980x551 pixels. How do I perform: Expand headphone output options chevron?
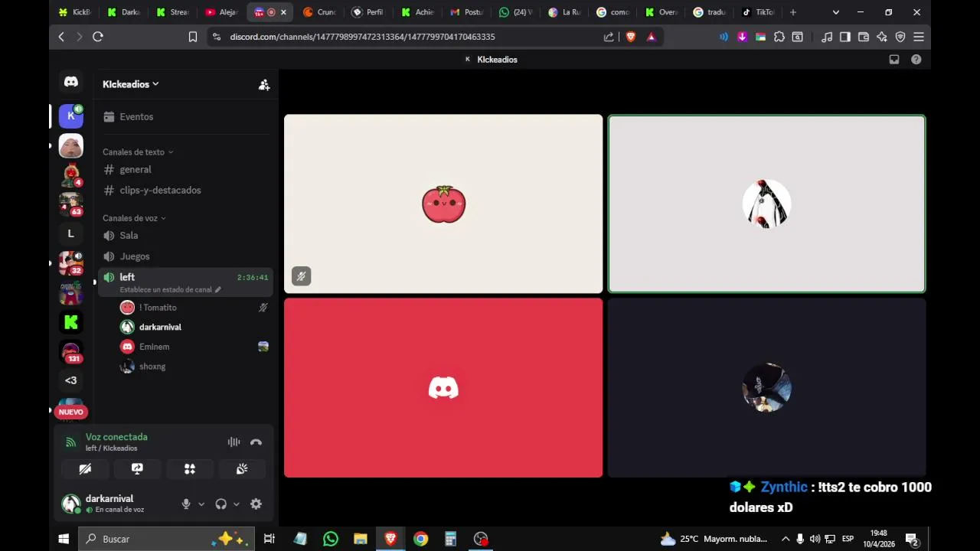pyautogui.click(x=236, y=504)
